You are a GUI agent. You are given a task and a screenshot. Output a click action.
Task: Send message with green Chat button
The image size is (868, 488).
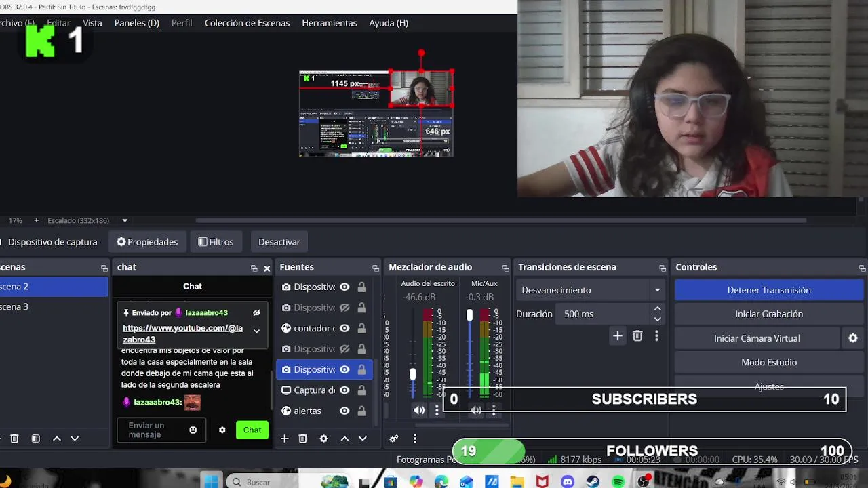pyautogui.click(x=252, y=430)
